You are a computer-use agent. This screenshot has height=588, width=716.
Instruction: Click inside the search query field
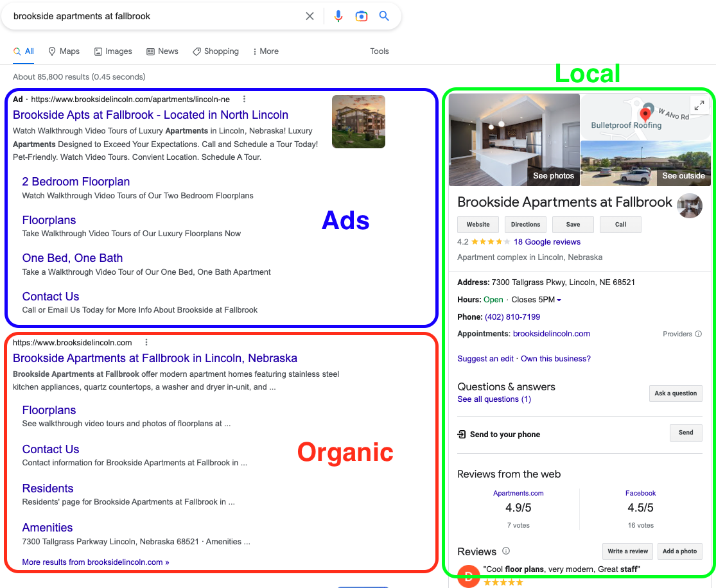click(x=155, y=16)
